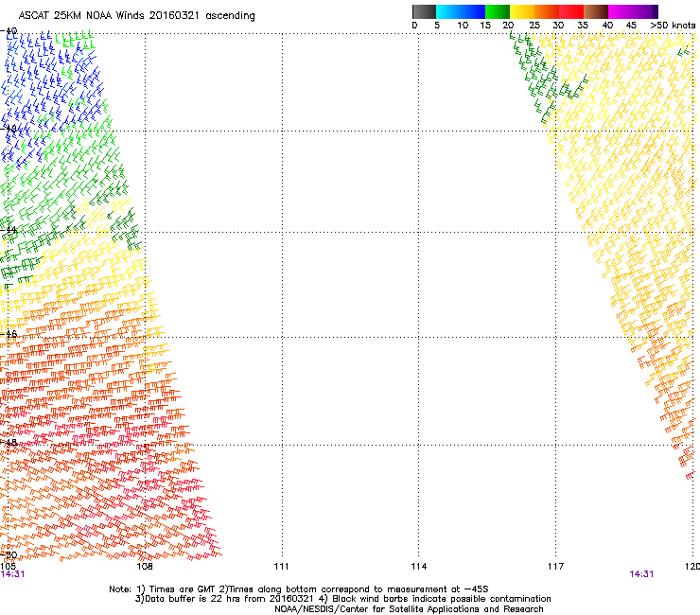Screen dimensions: 700x615
Task: Click the title 'ASCAT 25KM NOAA Winds 20160321 ascending'
Action: (x=136, y=16)
